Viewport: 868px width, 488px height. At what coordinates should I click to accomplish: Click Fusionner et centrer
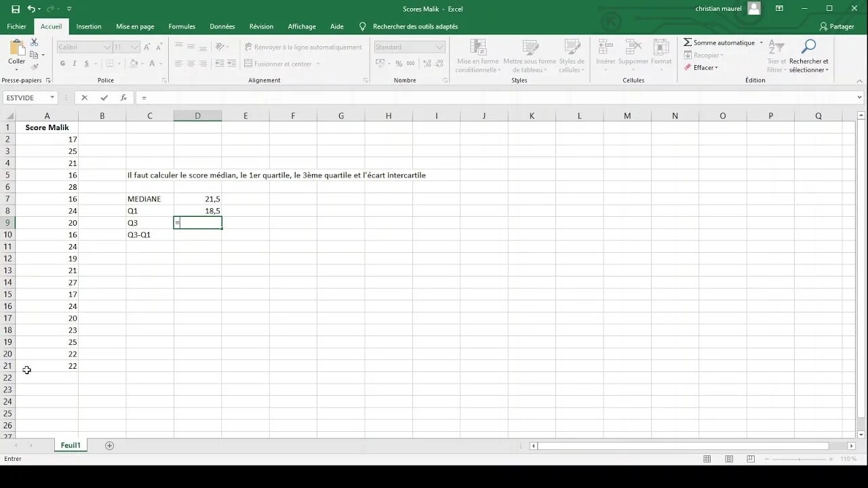pyautogui.click(x=278, y=64)
